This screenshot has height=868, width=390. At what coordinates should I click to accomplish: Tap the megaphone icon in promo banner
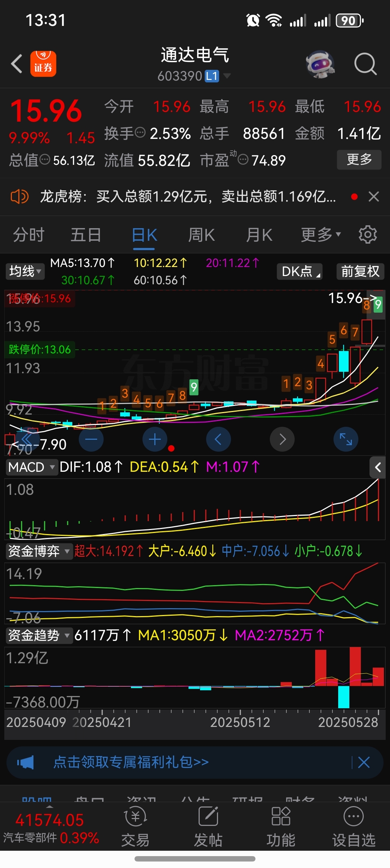[26, 762]
